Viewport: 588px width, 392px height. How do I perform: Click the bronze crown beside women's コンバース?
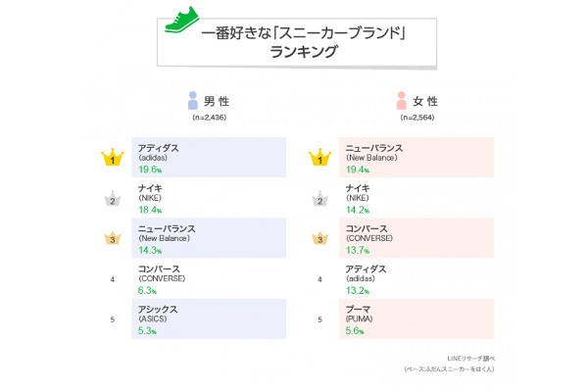coord(319,239)
